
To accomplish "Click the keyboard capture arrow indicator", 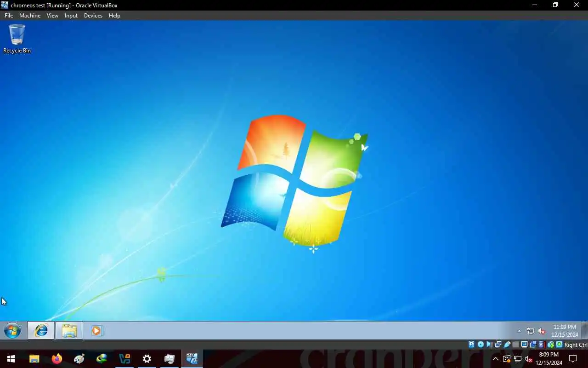I will point(559,345).
